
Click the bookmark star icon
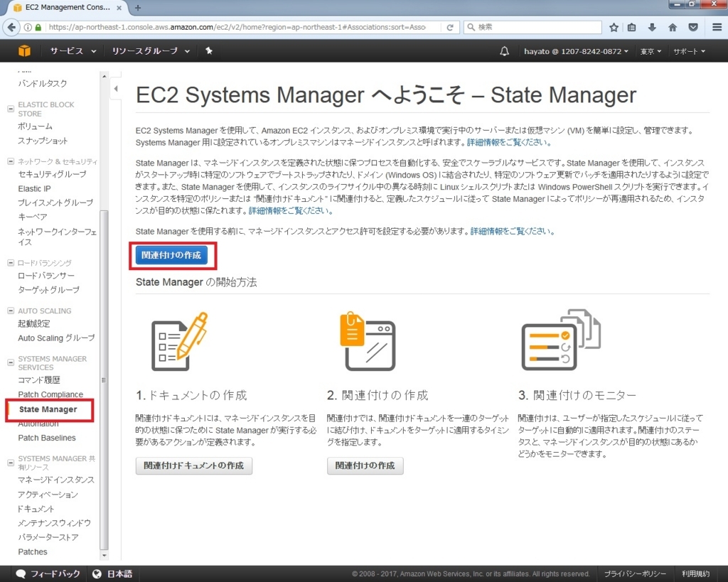click(614, 28)
